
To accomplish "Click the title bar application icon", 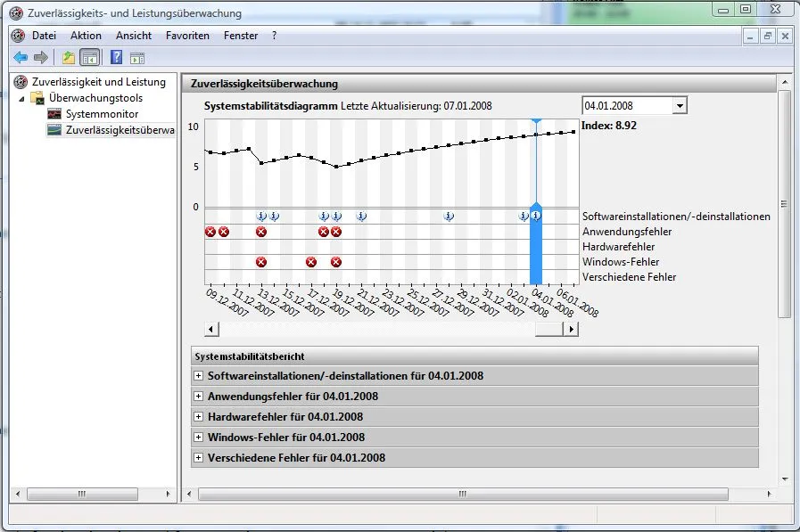I will 16,12.
